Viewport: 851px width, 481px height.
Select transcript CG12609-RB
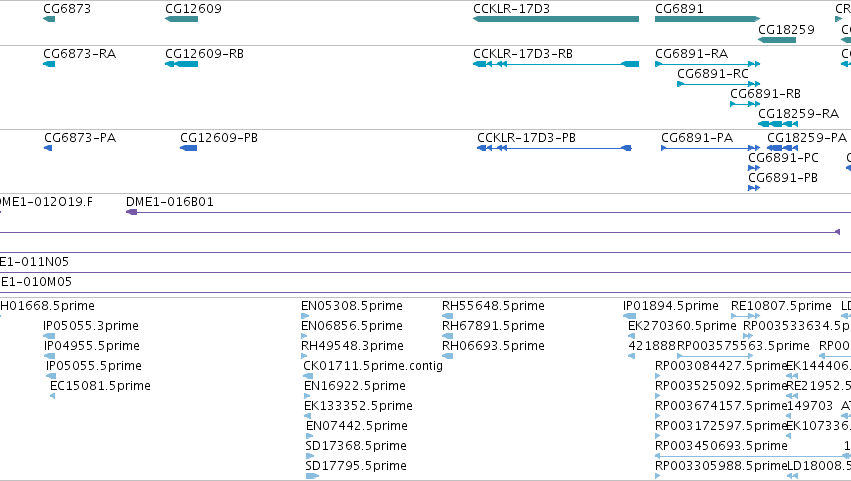(x=181, y=64)
